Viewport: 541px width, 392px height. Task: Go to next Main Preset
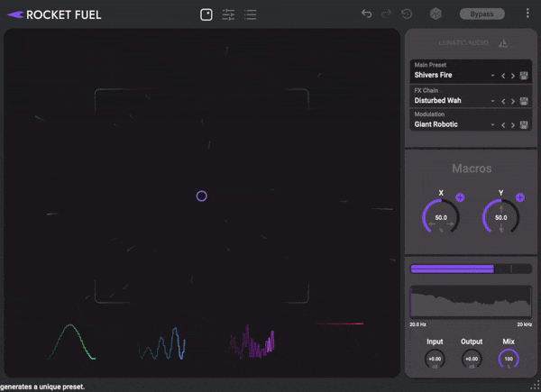tap(513, 76)
